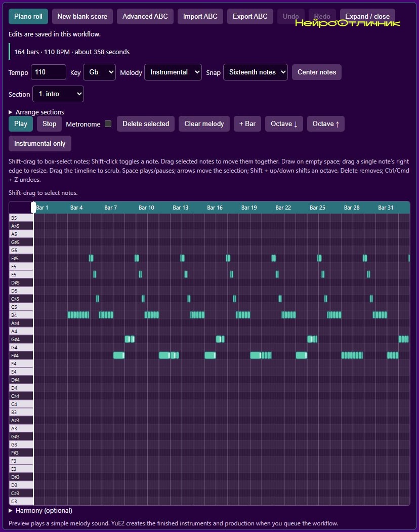
Task: Switch to the Piano roll view
Action: pos(28,16)
